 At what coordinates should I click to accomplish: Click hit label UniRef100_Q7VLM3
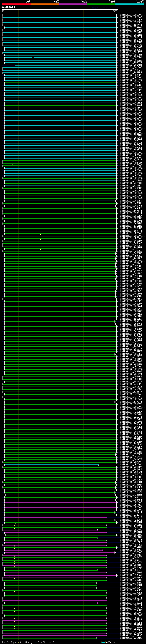(x=131, y=610)
